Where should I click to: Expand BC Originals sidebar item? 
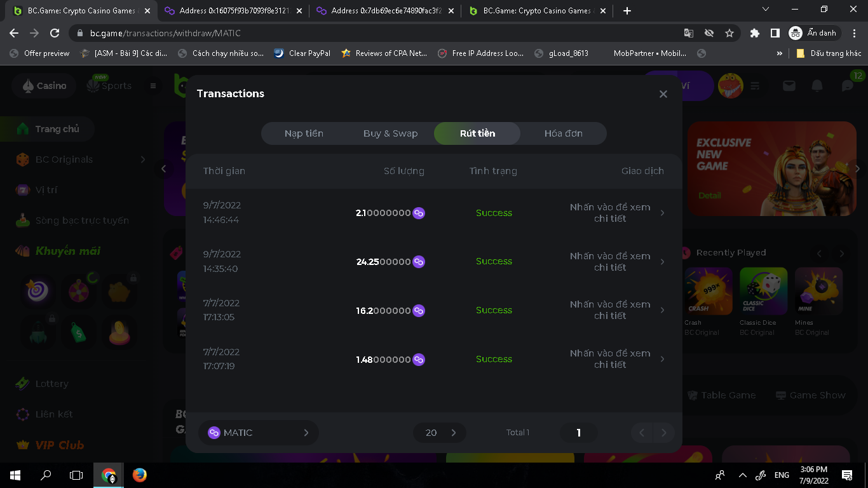[x=81, y=159]
